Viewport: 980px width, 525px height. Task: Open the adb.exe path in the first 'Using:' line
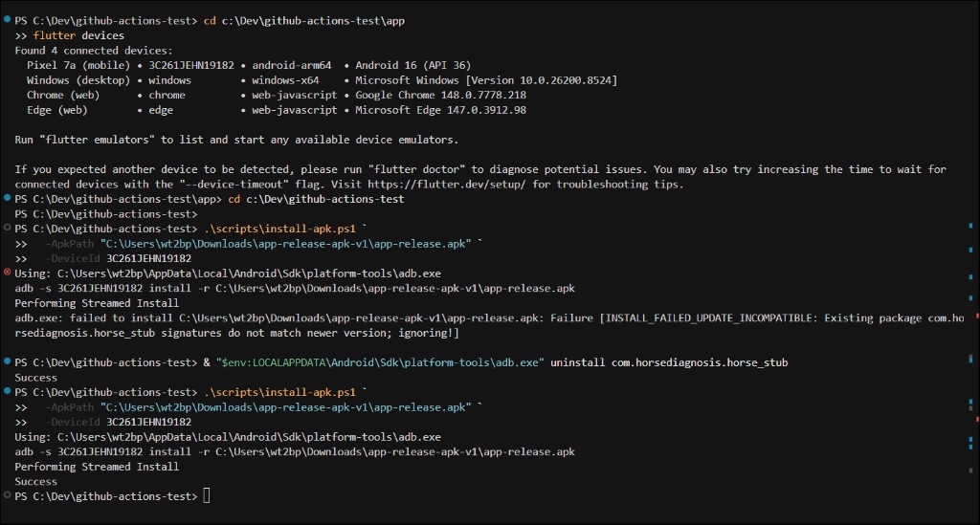(x=249, y=273)
